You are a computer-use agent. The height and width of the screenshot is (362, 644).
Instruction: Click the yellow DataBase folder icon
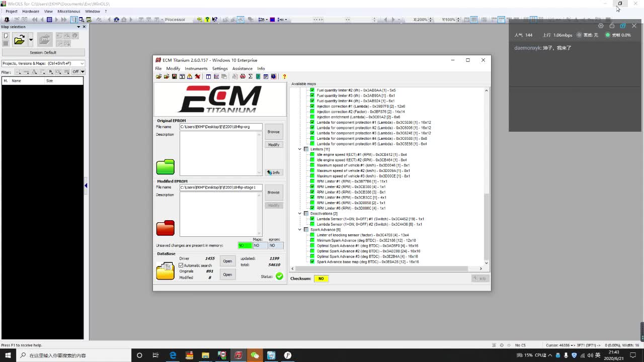pyautogui.click(x=165, y=270)
